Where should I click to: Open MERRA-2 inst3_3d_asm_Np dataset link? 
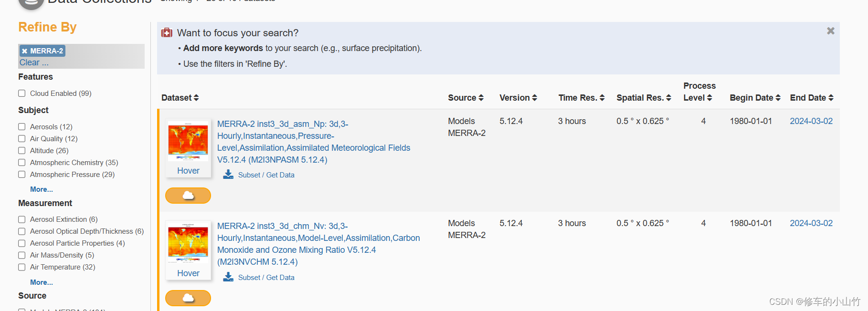pos(314,142)
